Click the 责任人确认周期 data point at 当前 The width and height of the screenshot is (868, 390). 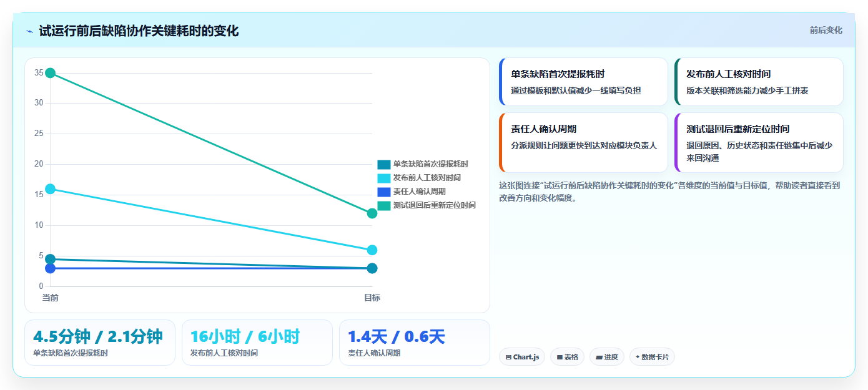(x=51, y=268)
